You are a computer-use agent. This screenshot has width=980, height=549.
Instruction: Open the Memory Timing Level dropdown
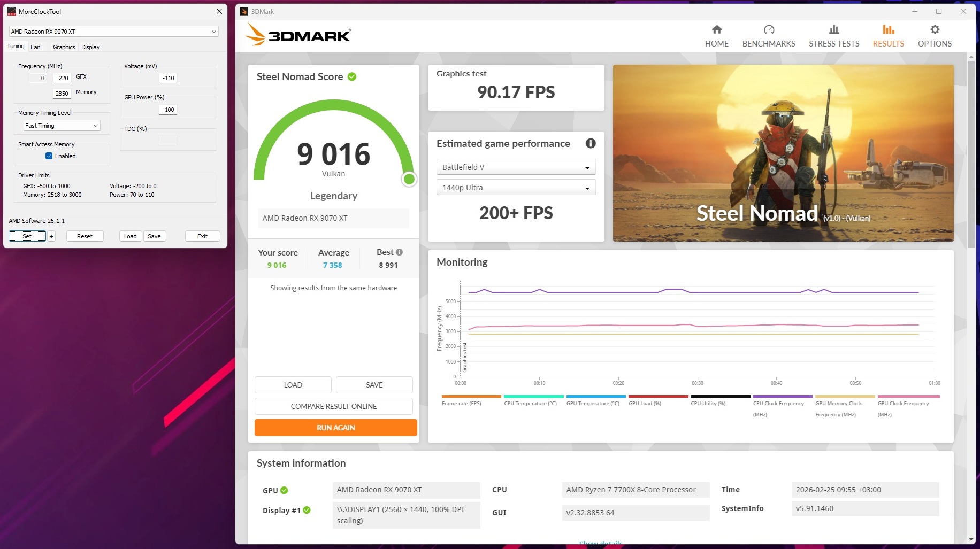[x=62, y=126]
